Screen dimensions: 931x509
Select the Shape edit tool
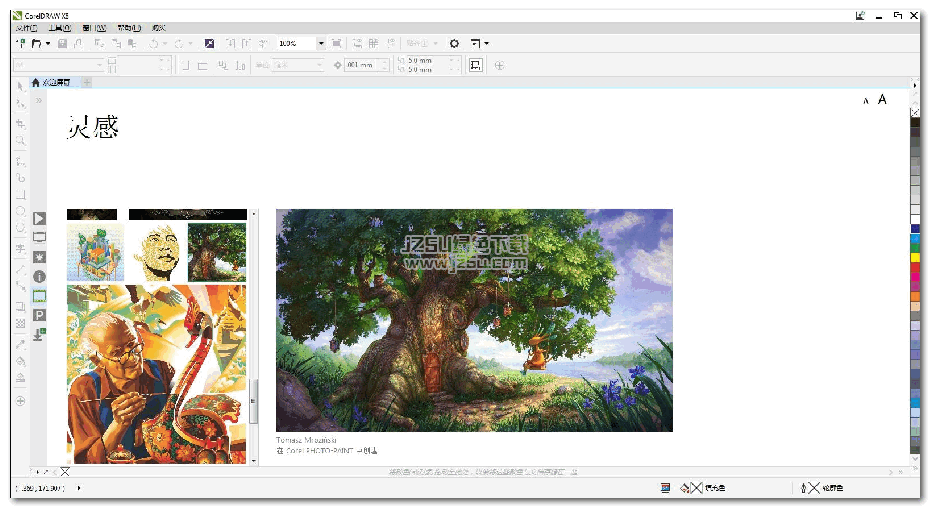click(20, 104)
